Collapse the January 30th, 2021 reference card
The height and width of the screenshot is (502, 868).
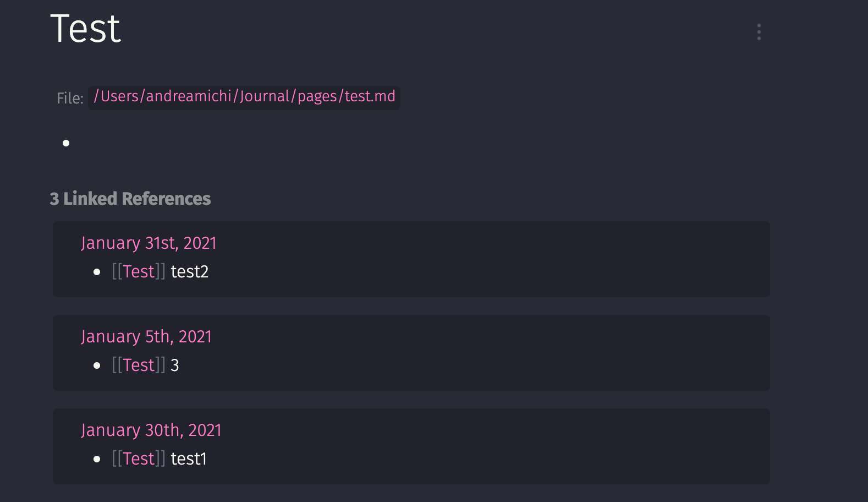tap(151, 430)
